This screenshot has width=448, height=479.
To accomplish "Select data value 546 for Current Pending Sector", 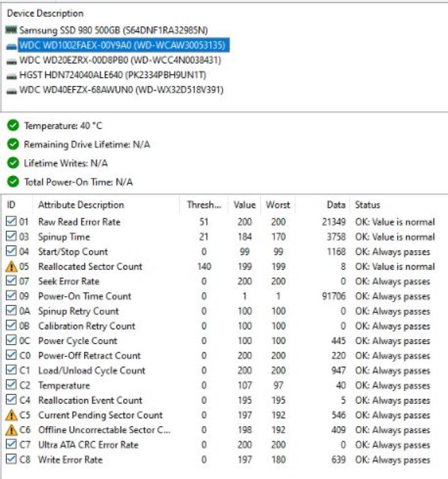I will click(338, 415).
